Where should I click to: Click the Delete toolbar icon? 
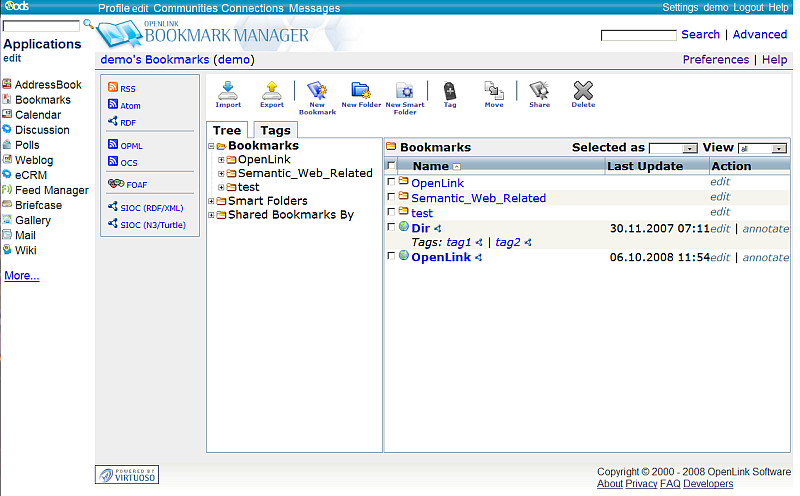click(x=583, y=93)
